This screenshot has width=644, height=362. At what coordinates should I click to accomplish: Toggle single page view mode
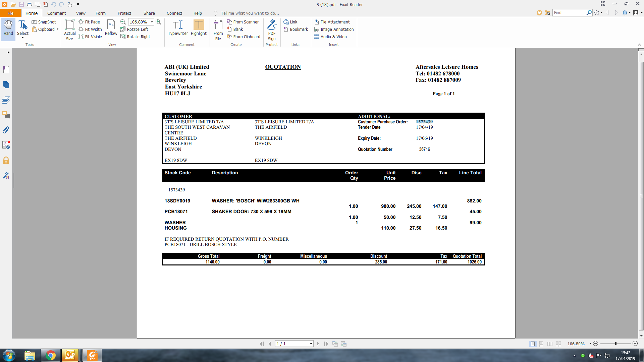533,344
